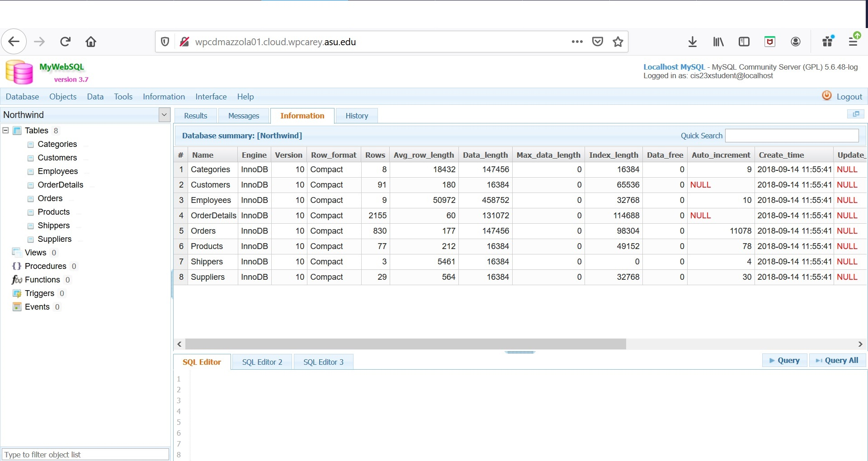Select Employees table in tree
868x461 pixels.
coord(58,171)
